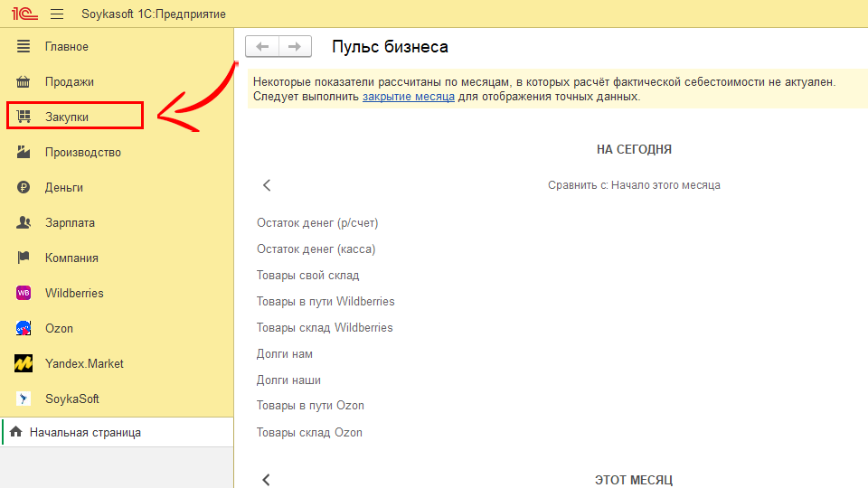Click the Ozon marketplace icon
Image resolution: width=868 pixels, height=488 pixels.
(x=24, y=328)
